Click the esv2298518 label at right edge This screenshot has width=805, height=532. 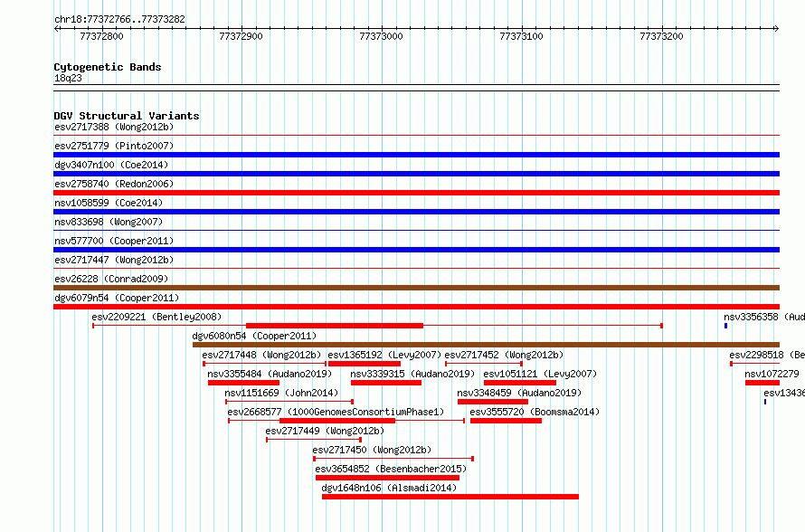click(766, 355)
